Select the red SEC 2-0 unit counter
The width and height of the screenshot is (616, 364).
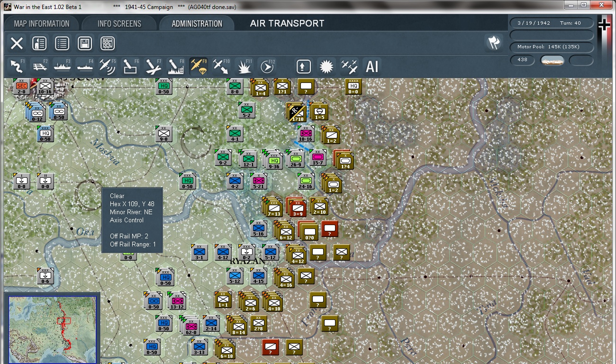[22, 87]
